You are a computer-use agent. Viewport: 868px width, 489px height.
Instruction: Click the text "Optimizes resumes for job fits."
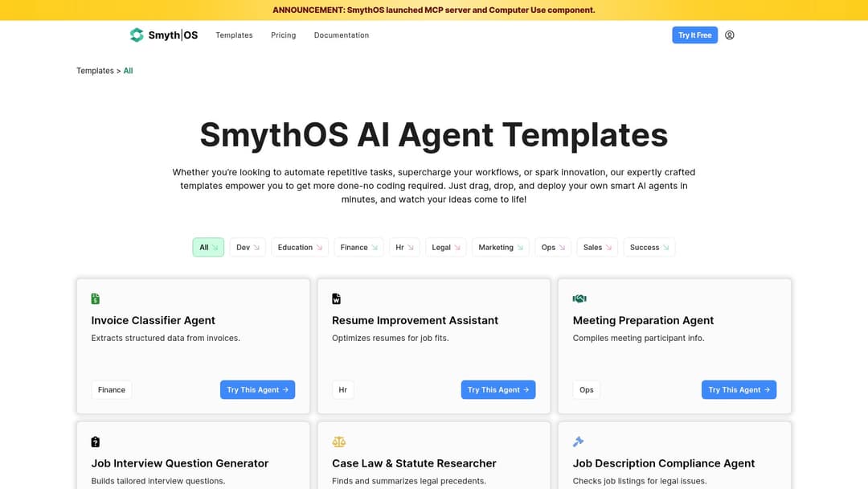[x=391, y=338]
